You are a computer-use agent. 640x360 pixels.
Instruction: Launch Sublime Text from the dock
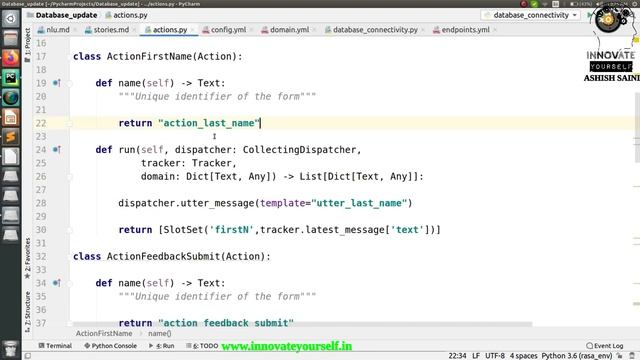[x=11, y=137]
